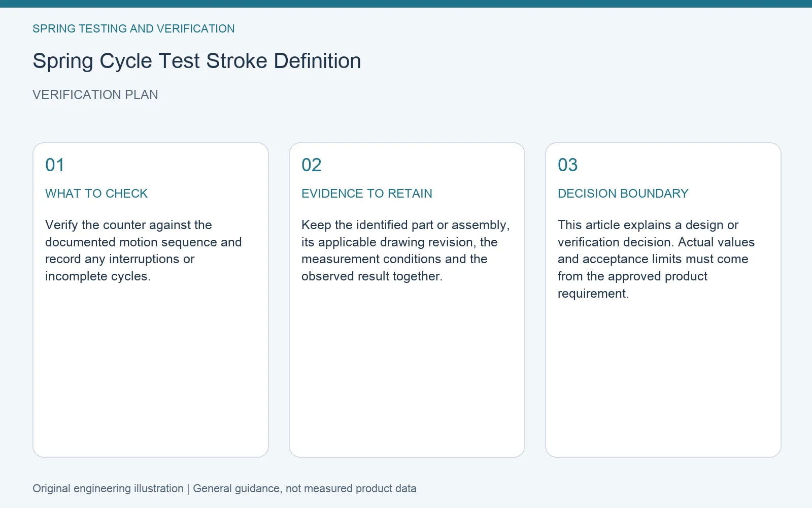This screenshot has width=812, height=508.
Task: Click the card number '01'
Action: 55,165
